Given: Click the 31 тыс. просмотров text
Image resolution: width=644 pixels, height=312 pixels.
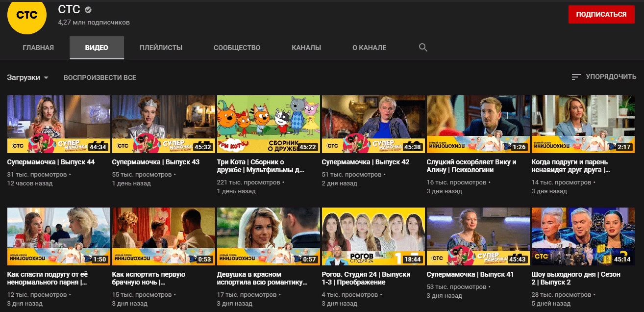Looking at the screenshot, I should coord(37,174).
